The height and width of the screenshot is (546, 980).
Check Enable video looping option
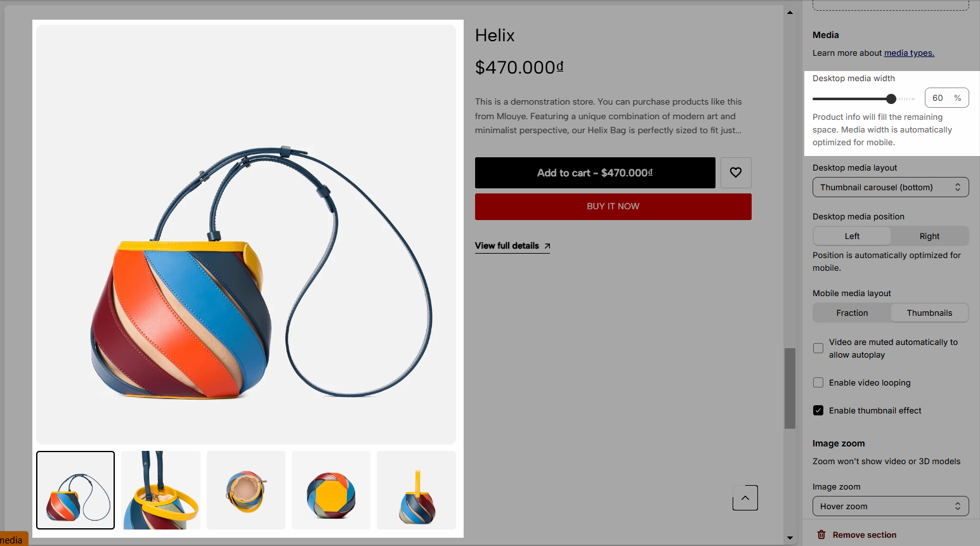pyautogui.click(x=818, y=382)
